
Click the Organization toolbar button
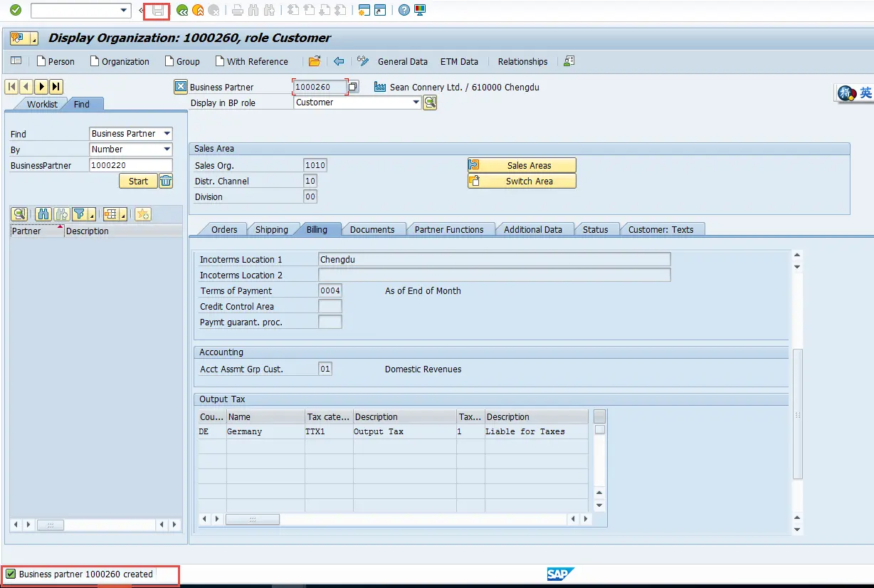pyautogui.click(x=120, y=61)
